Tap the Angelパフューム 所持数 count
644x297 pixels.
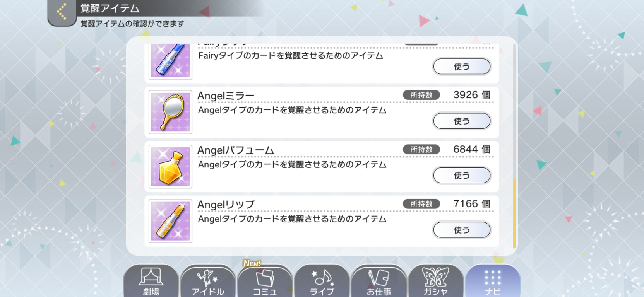[x=472, y=149]
